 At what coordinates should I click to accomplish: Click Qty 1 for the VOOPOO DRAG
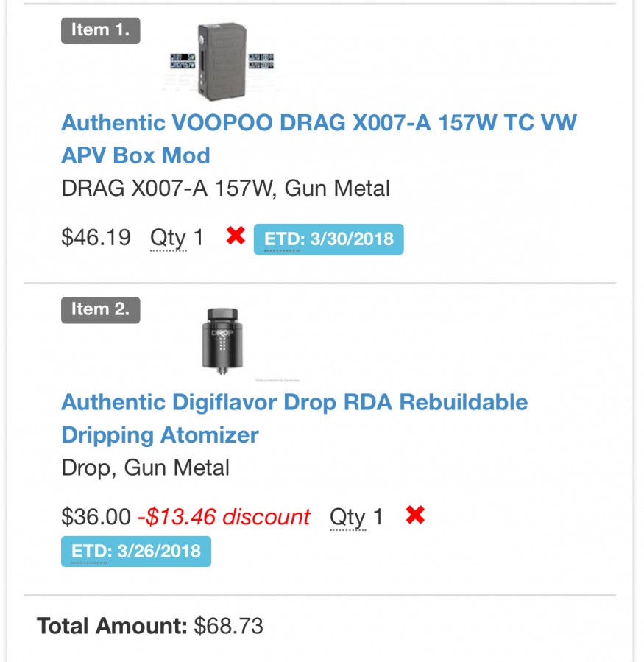point(177,238)
